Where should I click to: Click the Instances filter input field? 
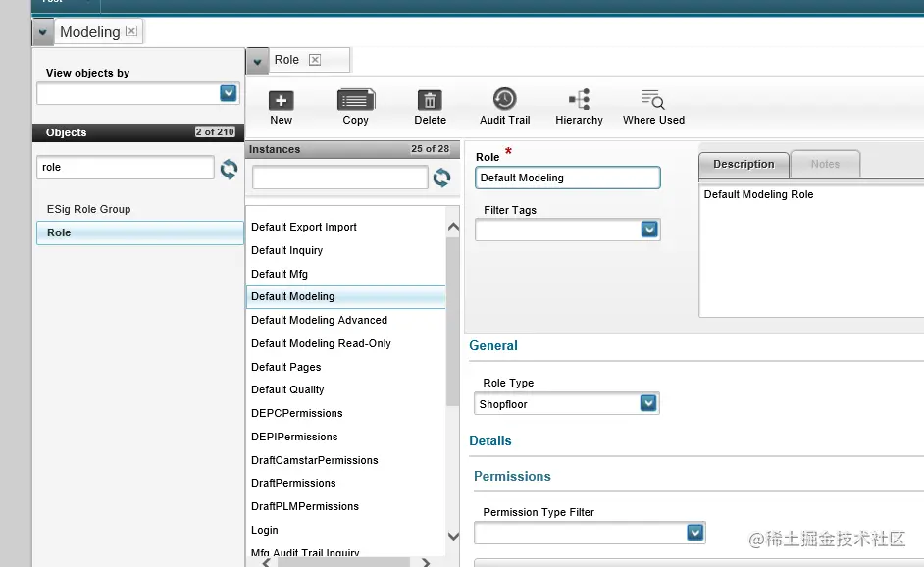click(x=340, y=177)
